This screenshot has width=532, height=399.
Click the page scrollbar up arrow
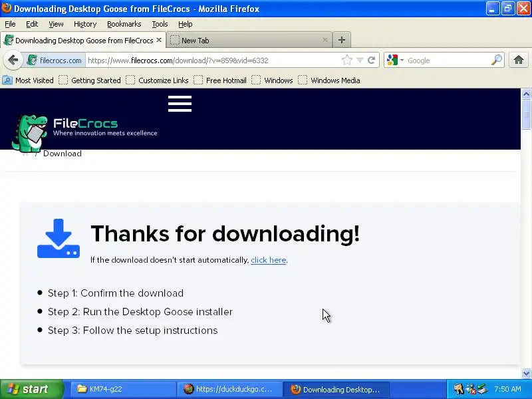tap(526, 94)
